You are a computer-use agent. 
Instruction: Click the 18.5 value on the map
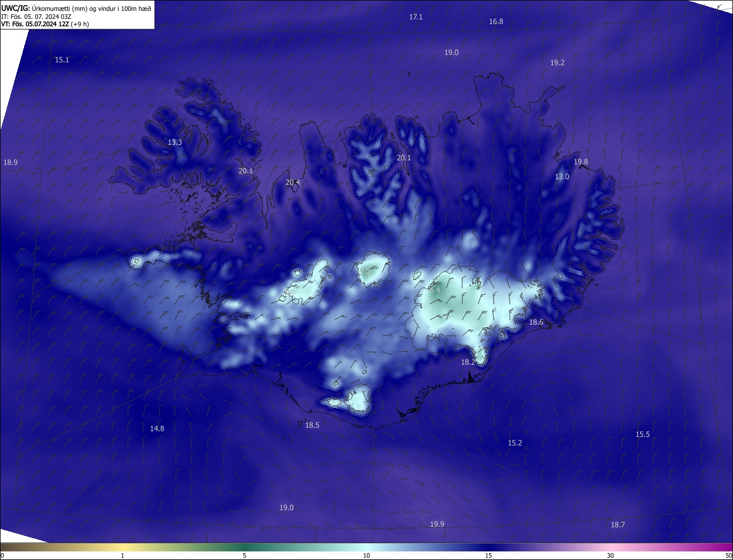pos(312,425)
